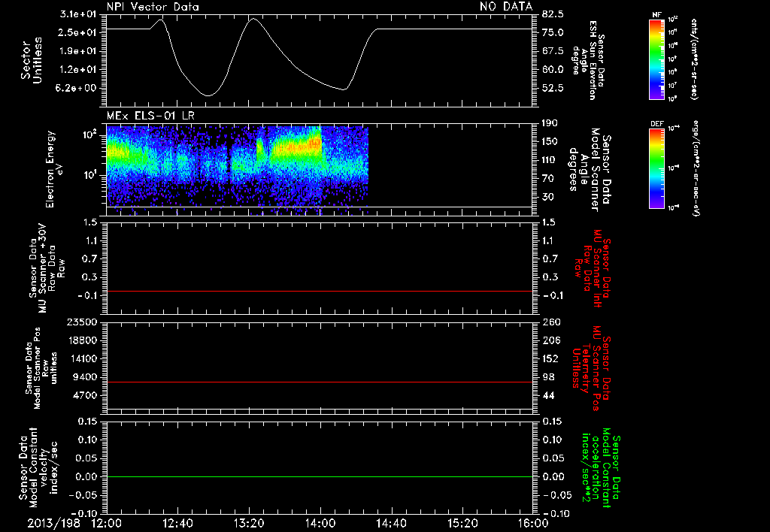Click the 150 scanner angle tick
This screenshot has width=770, height=532.
[550, 142]
